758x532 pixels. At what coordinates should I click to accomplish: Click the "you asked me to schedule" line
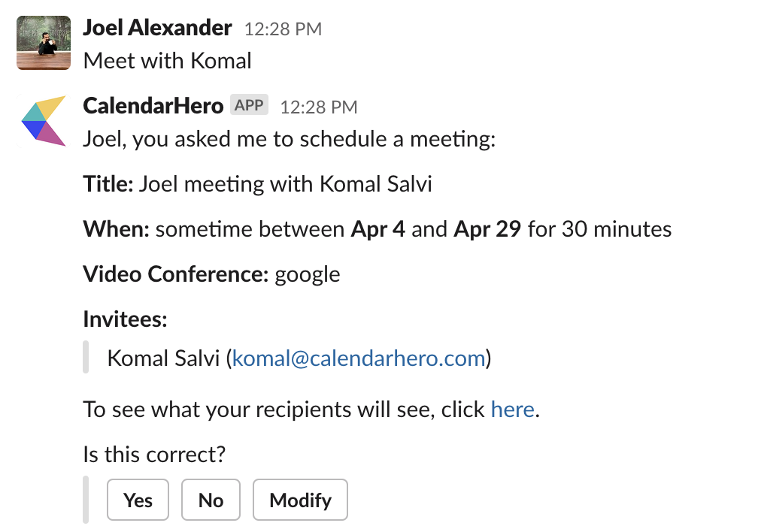289,140
